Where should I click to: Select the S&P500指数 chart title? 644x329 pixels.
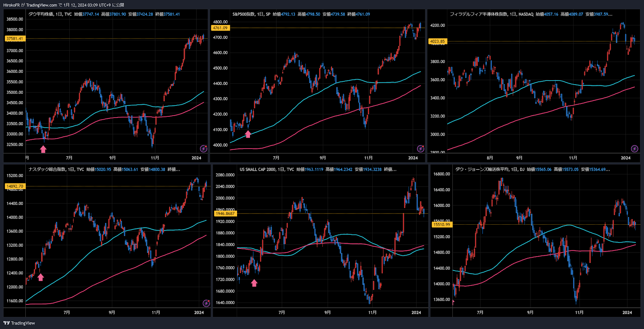(244, 14)
